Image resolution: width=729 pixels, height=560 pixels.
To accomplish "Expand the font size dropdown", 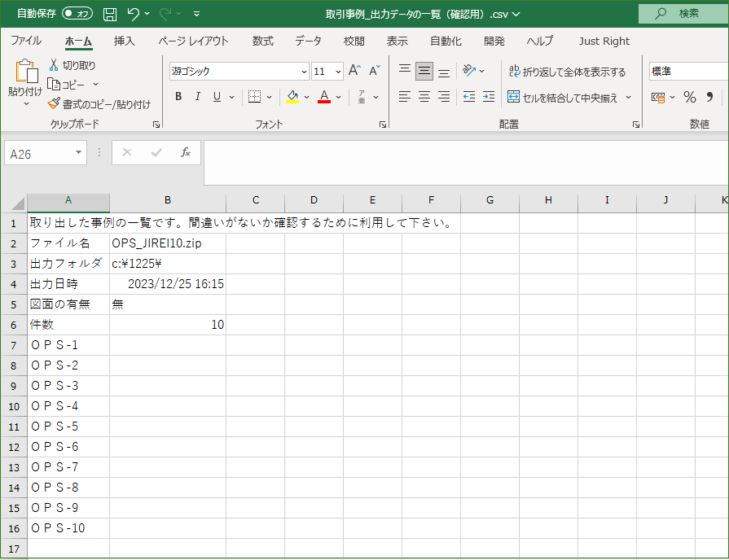I will click(x=339, y=72).
